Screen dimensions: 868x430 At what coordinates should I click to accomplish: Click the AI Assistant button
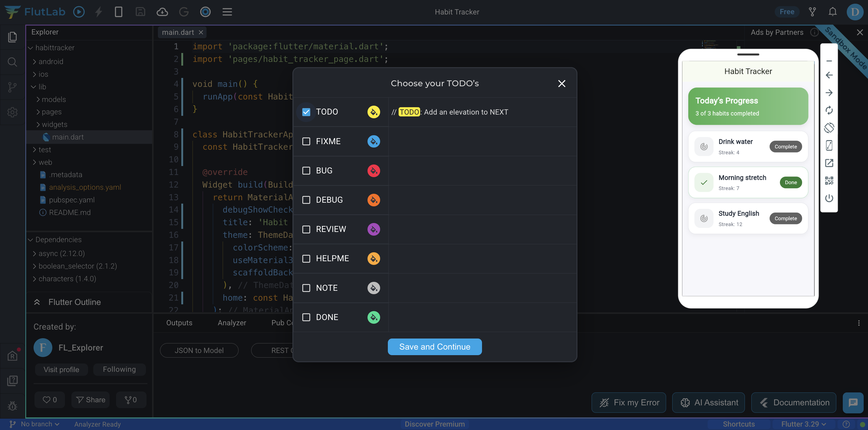point(709,402)
